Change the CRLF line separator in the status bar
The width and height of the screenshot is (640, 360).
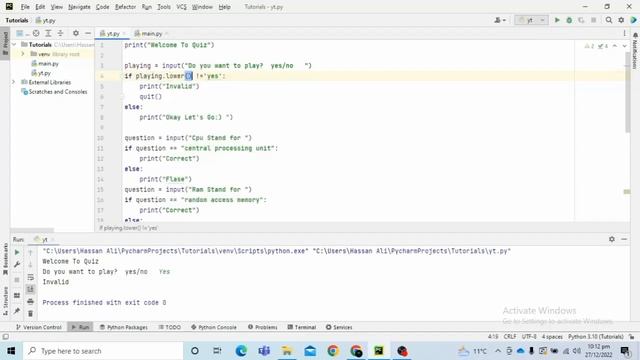pos(510,337)
